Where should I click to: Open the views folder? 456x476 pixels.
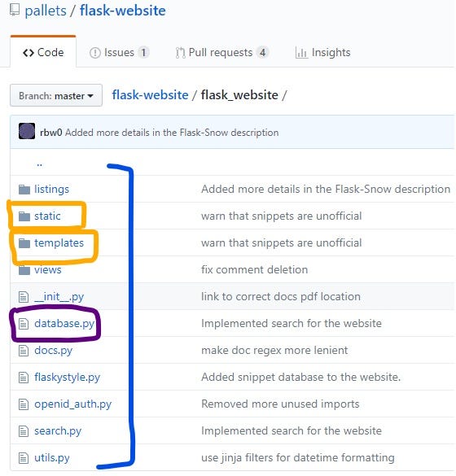click(x=48, y=269)
